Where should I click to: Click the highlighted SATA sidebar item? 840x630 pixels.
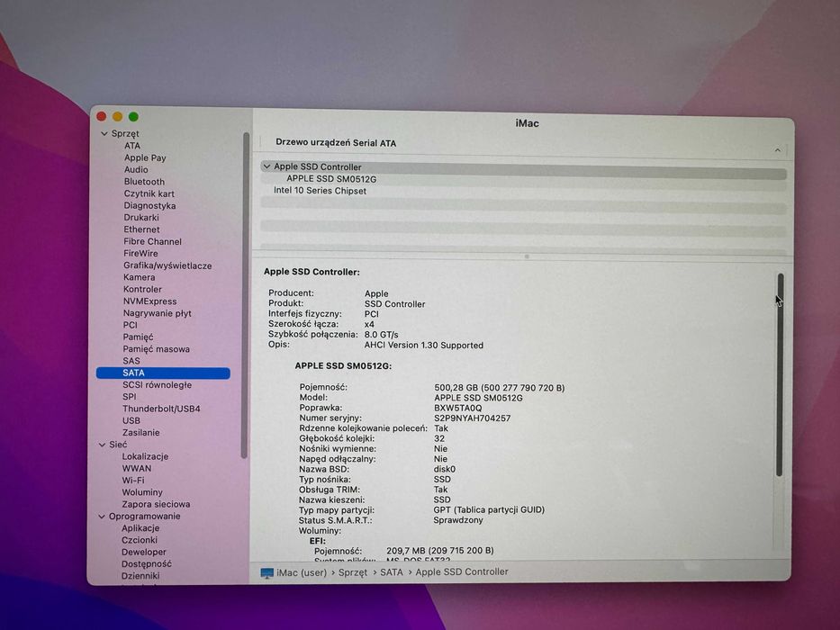(x=163, y=373)
